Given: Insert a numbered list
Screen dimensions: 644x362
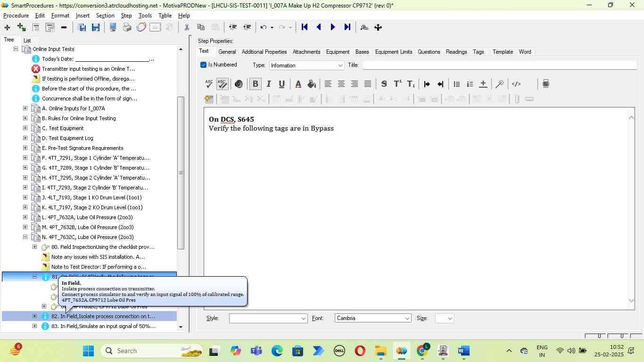Looking at the screenshot, I should (470, 84).
